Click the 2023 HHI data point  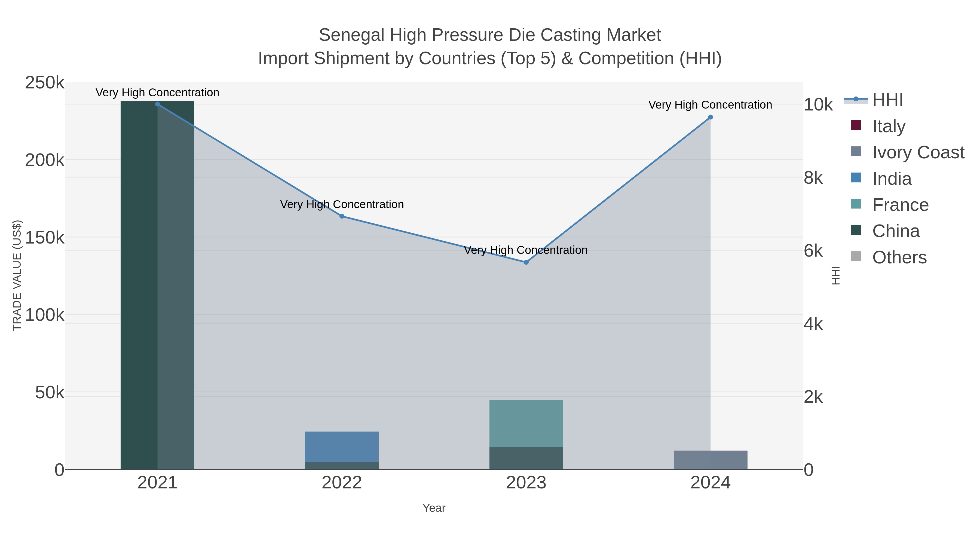(x=526, y=262)
